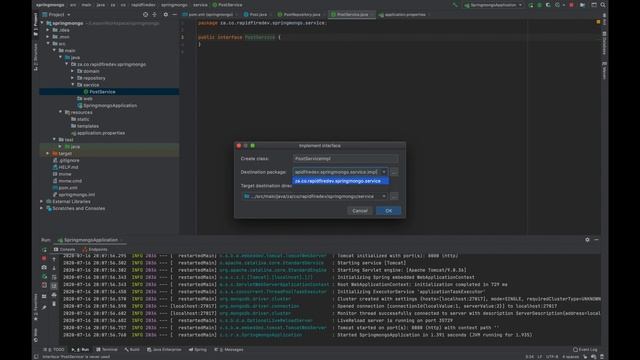Select .gitignore file in the tree
640x360 pixels.
pyautogui.click(x=66, y=160)
